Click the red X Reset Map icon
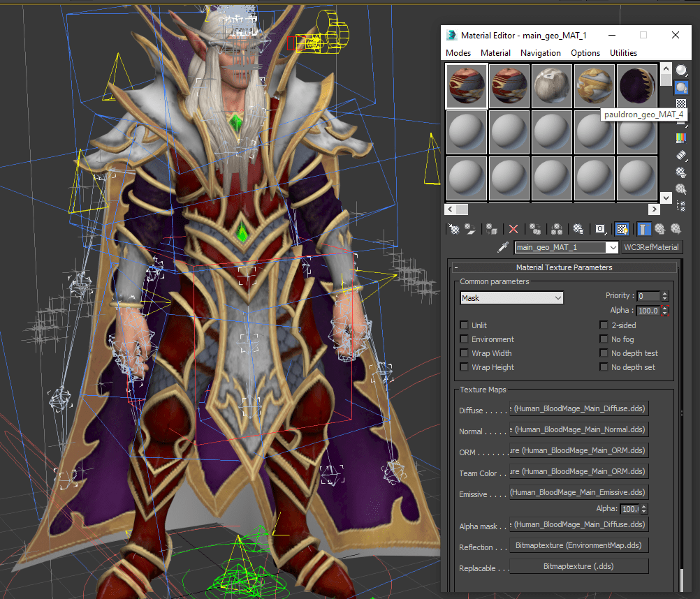 point(513,229)
